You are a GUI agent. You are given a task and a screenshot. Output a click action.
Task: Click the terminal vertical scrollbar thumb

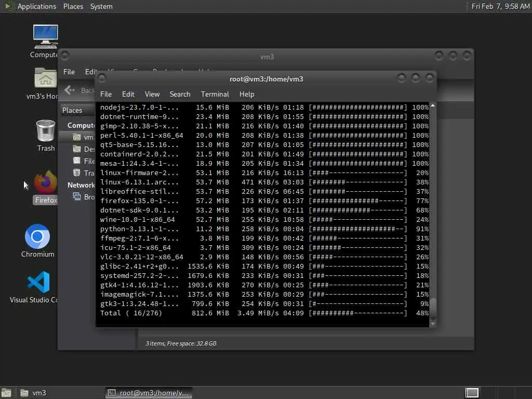(x=433, y=309)
